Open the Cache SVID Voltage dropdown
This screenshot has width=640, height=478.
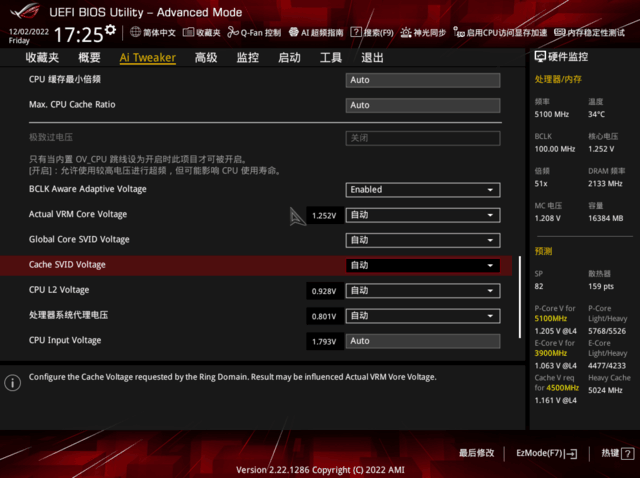tap(423, 265)
